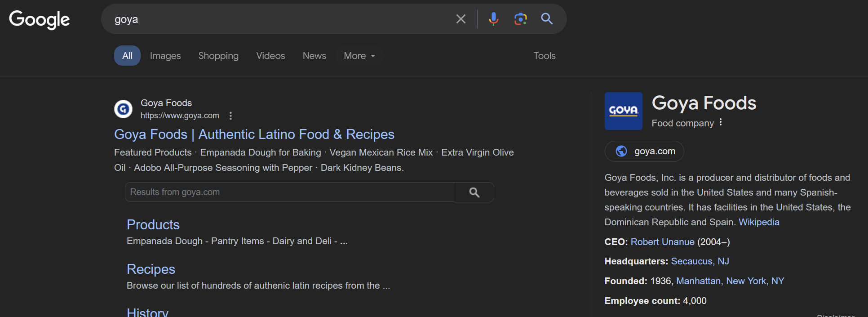Click the magnifier search button in top bar
Image resolution: width=868 pixels, height=317 pixels.
547,19
